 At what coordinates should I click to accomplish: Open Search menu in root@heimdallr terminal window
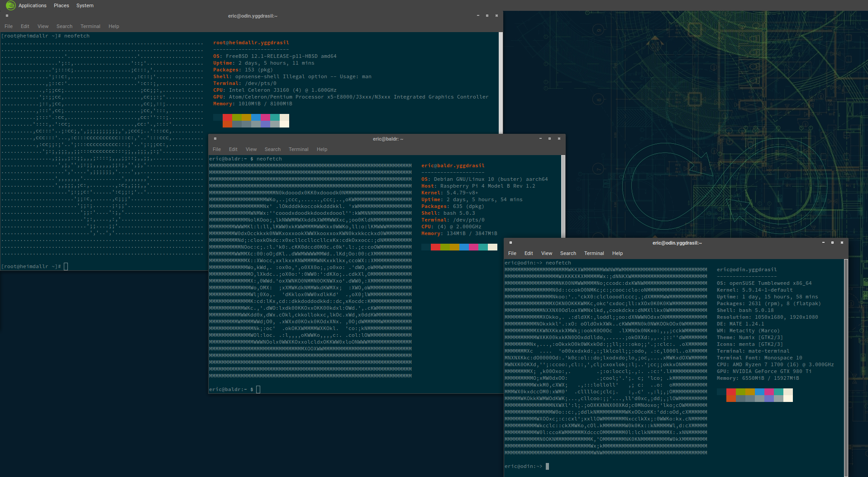[x=64, y=26]
